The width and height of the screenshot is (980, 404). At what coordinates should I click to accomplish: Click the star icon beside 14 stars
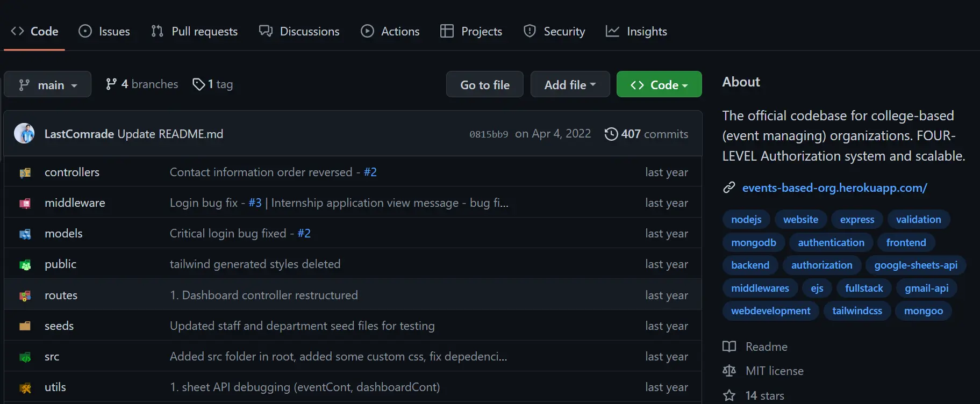(729, 395)
